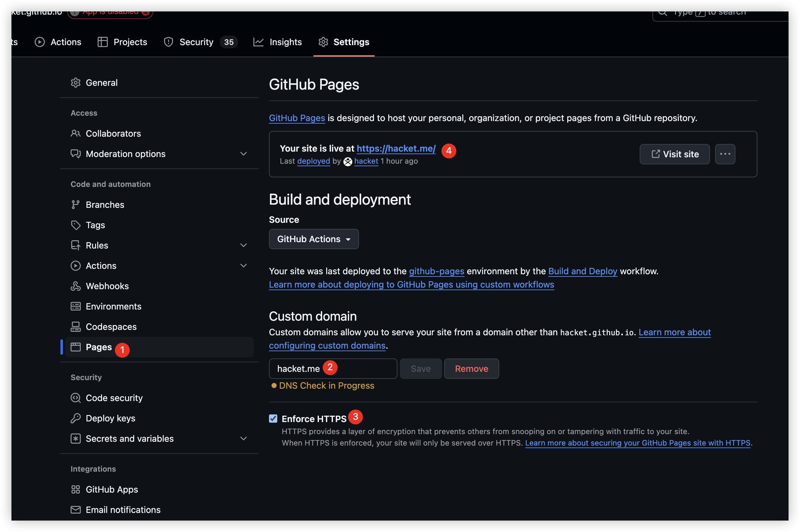The height and width of the screenshot is (532, 800).
Task: Click the Codespaces icon in sidebar
Action: tap(75, 327)
